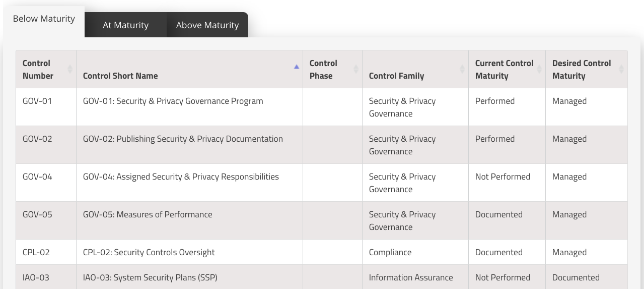Click 'Performed' in the GOV-01 row

495,101
